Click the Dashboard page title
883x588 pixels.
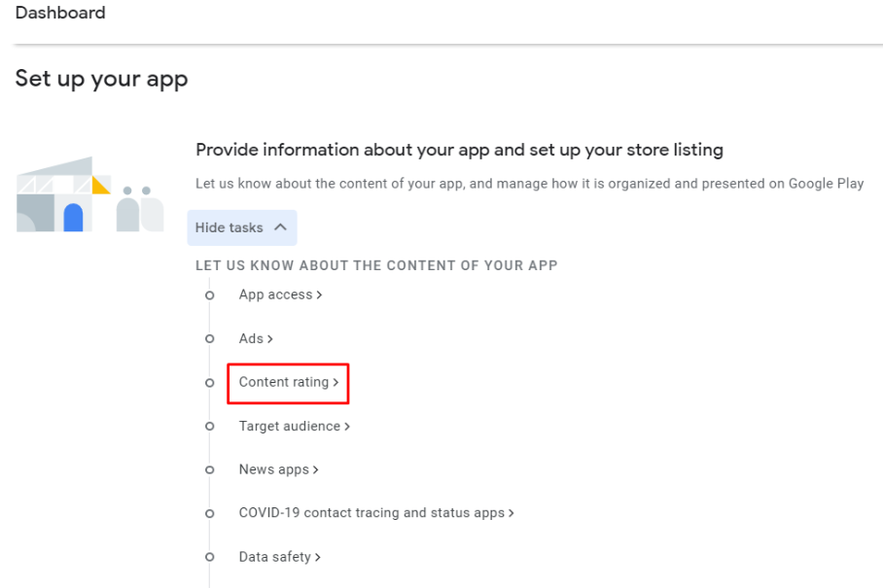coord(60,14)
